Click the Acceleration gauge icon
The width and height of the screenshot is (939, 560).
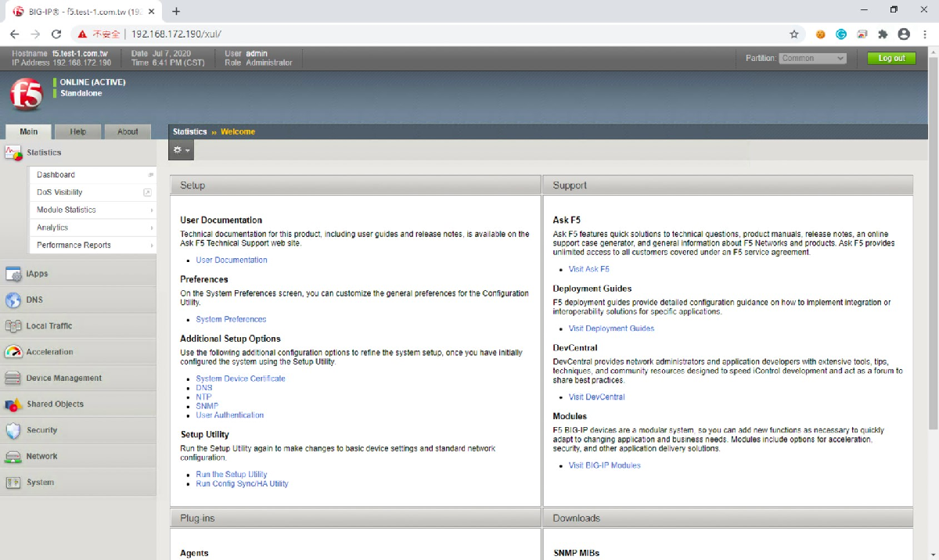click(x=13, y=352)
